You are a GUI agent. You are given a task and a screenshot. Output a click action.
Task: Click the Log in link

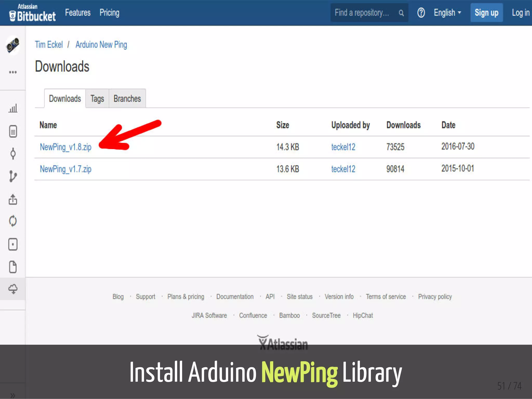pyautogui.click(x=520, y=13)
